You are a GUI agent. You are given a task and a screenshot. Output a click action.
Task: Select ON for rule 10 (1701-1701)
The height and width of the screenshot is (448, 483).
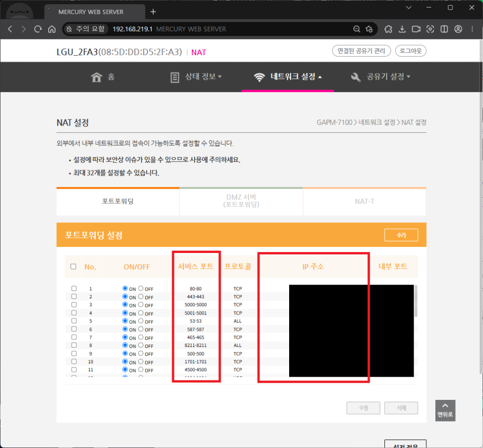(125, 362)
